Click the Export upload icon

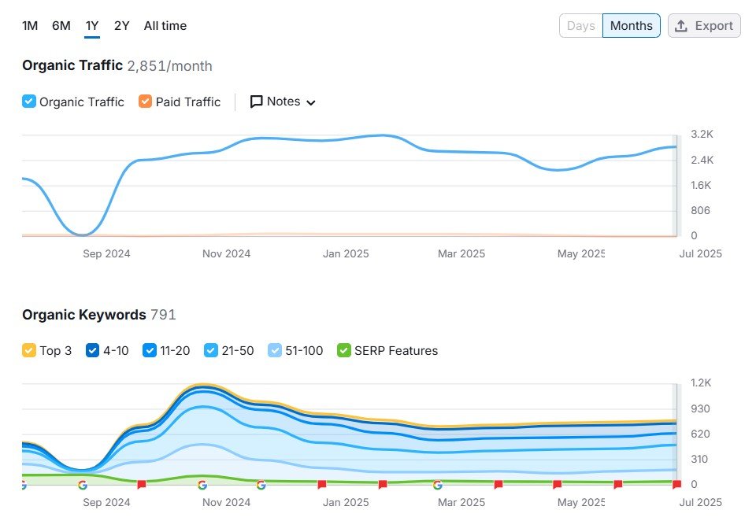(x=682, y=26)
